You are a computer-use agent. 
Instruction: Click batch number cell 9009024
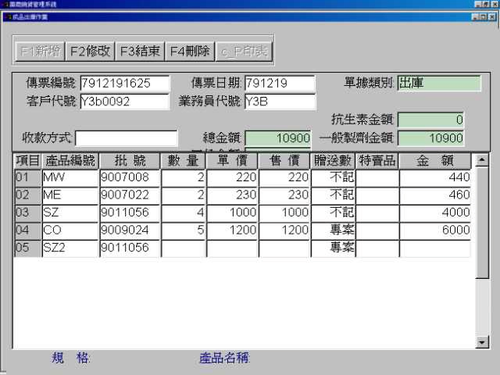[x=130, y=231]
